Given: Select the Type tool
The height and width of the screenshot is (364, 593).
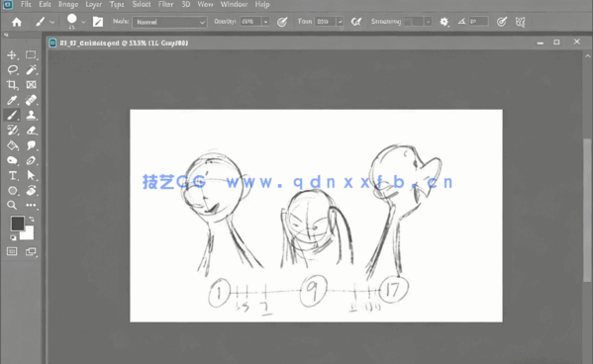Looking at the screenshot, I should click(x=13, y=175).
